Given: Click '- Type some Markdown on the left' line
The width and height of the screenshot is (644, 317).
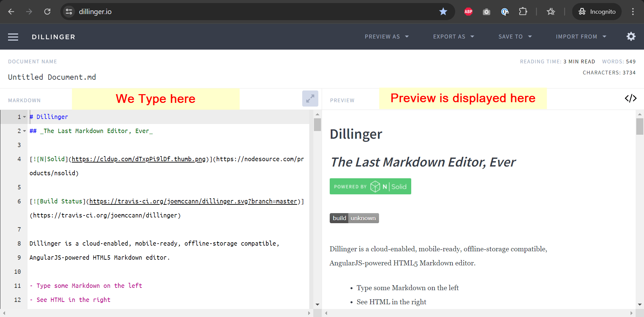Looking at the screenshot, I should pyautogui.click(x=86, y=286).
